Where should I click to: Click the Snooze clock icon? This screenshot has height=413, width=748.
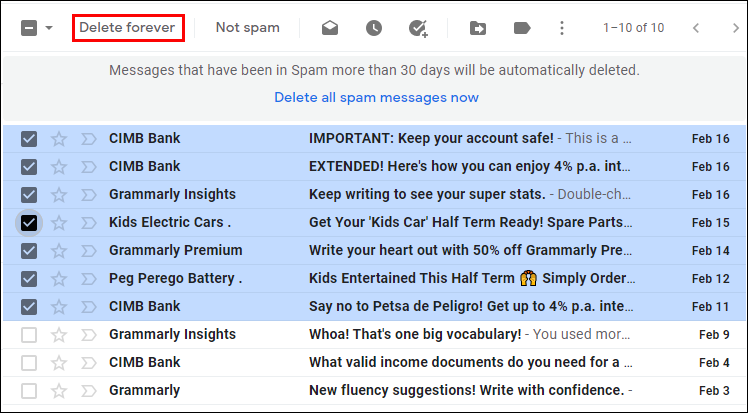(x=373, y=28)
